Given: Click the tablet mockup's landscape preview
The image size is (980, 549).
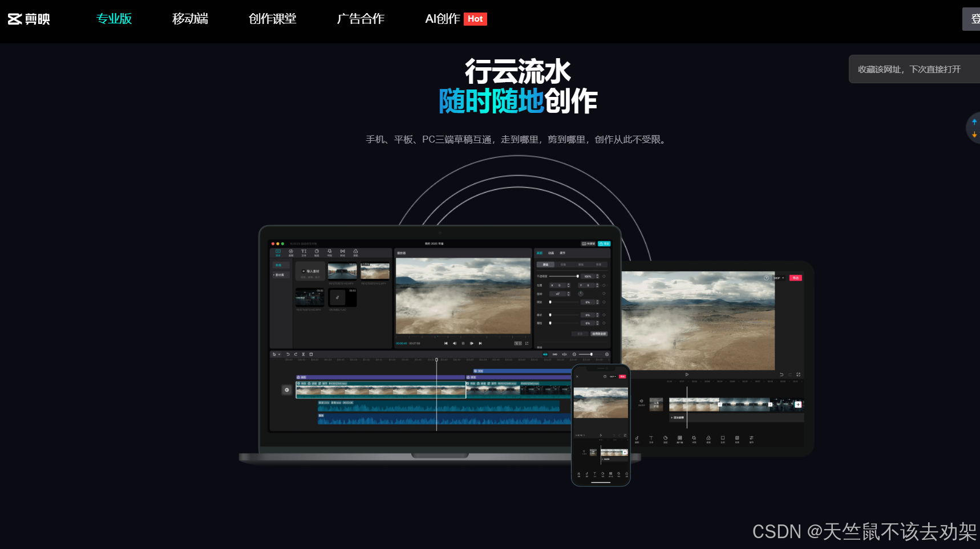Looking at the screenshot, I should [x=698, y=320].
